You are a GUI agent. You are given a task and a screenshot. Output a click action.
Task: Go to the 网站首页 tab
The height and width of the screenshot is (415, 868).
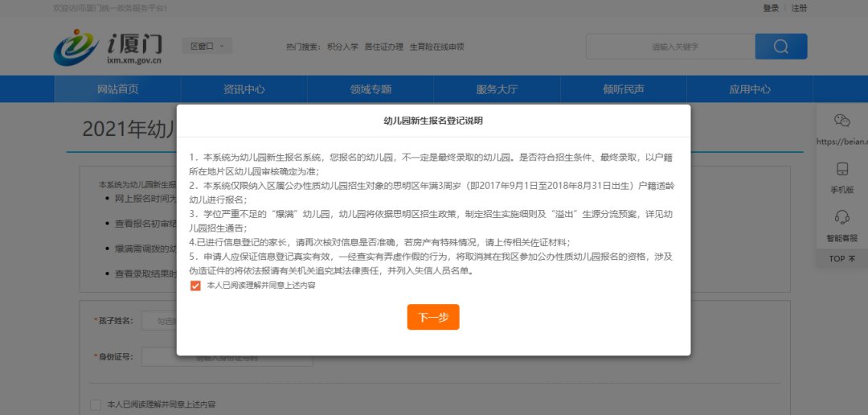click(117, 89)
